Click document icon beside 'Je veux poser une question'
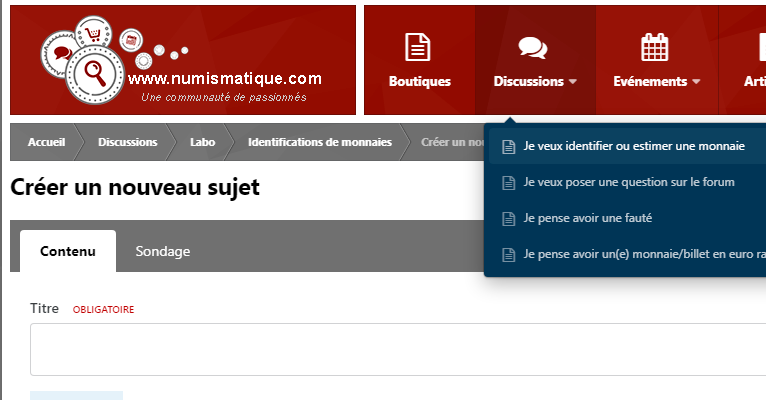 click(509, 183)
